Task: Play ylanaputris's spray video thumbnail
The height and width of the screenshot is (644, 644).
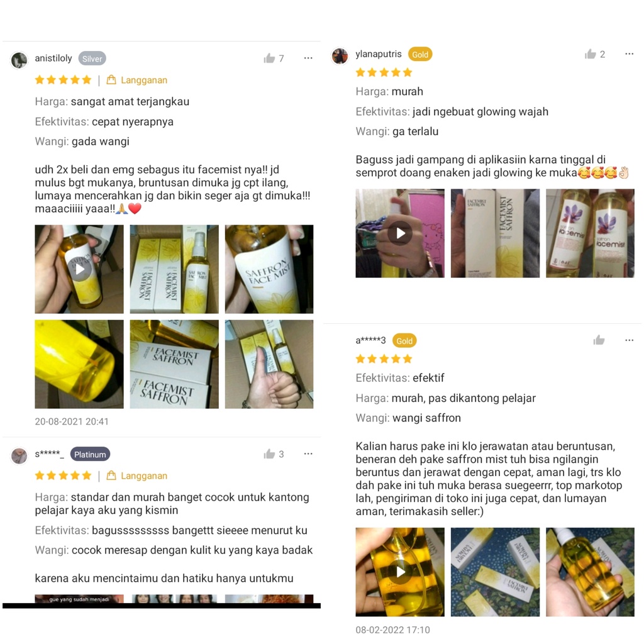Action: click(x=400, y=233)
